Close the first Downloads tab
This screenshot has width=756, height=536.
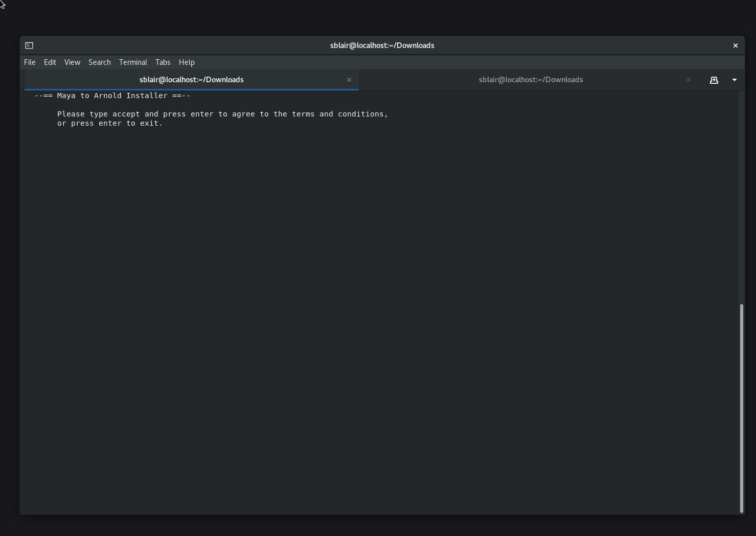point(349,80)
